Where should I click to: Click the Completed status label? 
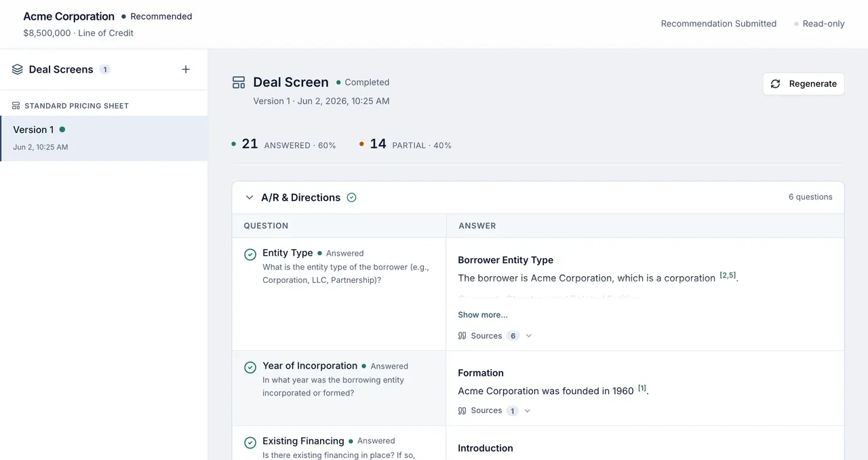(x=367, y=82)
